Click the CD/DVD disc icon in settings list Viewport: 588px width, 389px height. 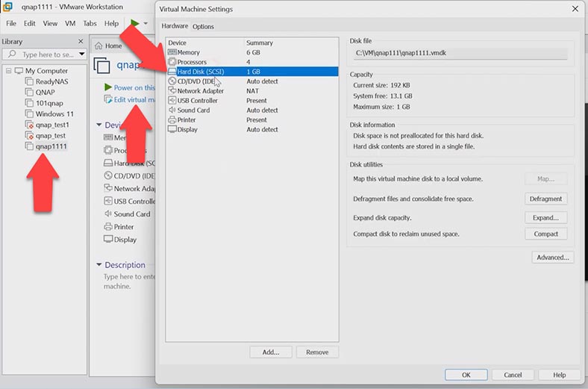[x=172, y=81]
